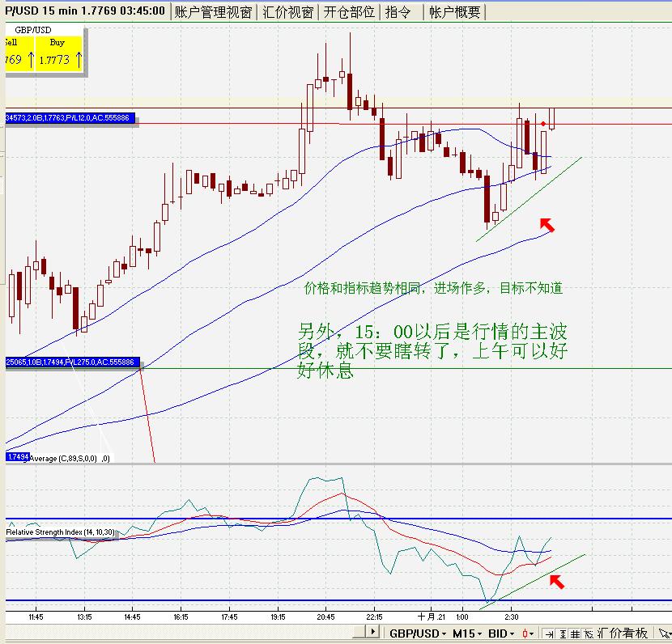Image resolution: width=672 pixels, height=644 pixels.
Task: Click the Relative Strength Index label
Action: pos(61,532)
